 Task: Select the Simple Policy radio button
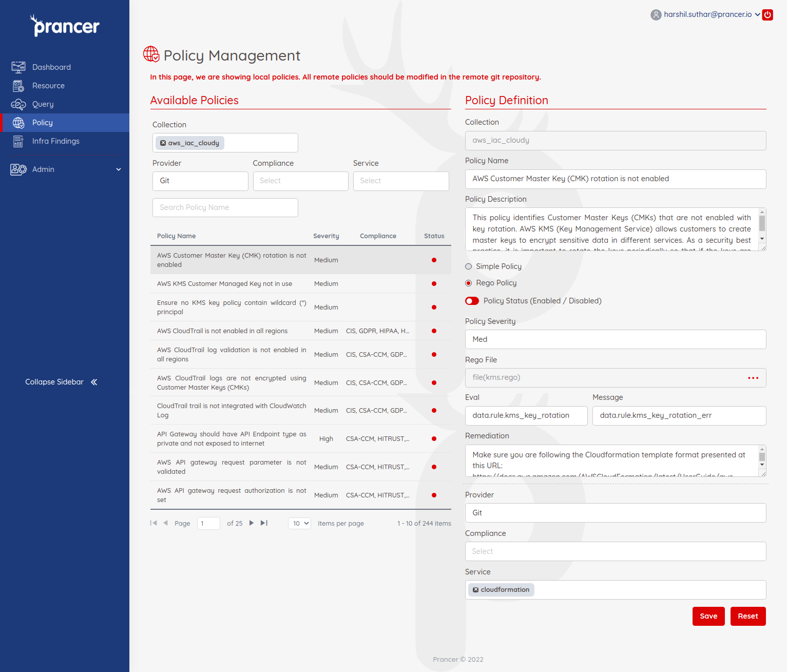tap(468, 266)
